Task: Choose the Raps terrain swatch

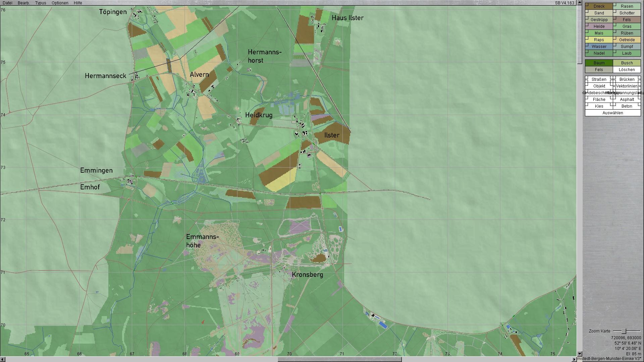Action: point(599,40)
